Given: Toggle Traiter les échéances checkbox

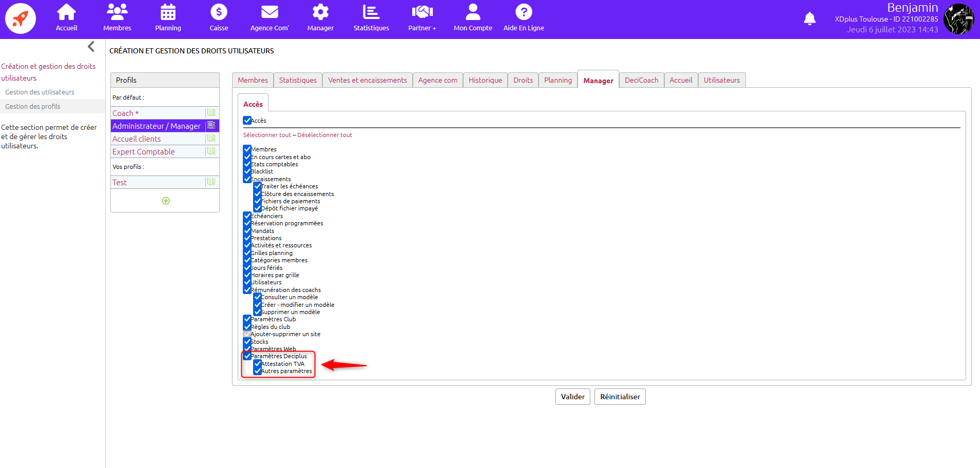Looking at the screenshot, I should pos(258,186).
